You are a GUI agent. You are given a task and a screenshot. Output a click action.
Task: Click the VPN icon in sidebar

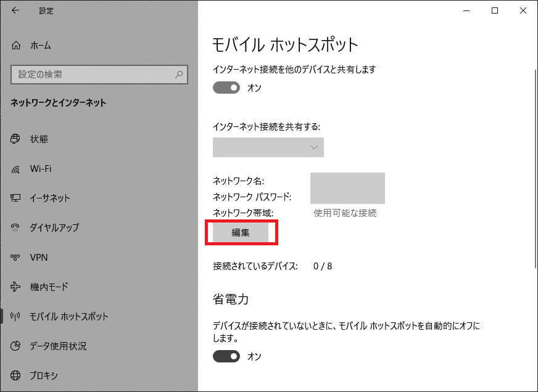click(x=16, y=258)
